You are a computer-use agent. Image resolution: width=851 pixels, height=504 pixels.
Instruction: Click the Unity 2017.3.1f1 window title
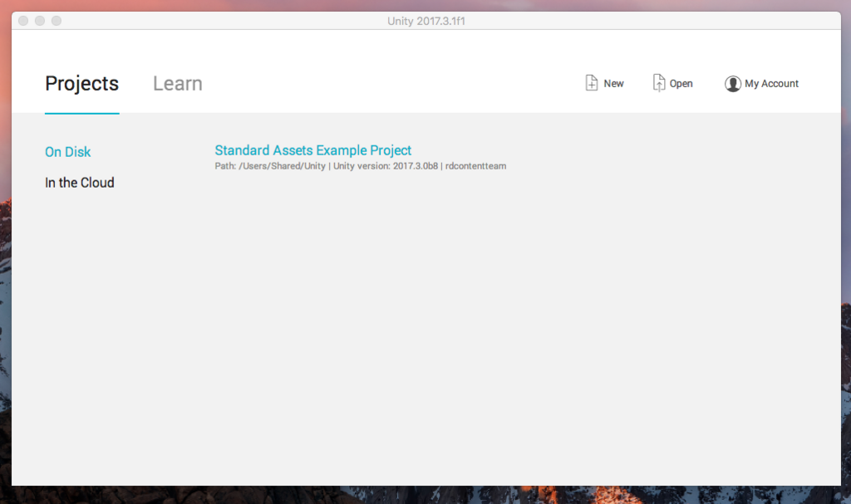pyautogui.click(x=426, y=21)
